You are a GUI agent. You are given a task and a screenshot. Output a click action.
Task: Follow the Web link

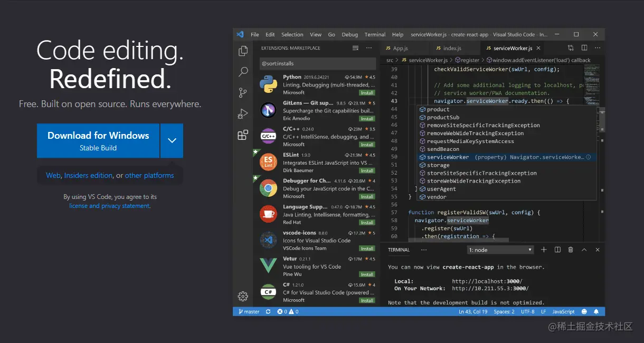tap(53, 175)
